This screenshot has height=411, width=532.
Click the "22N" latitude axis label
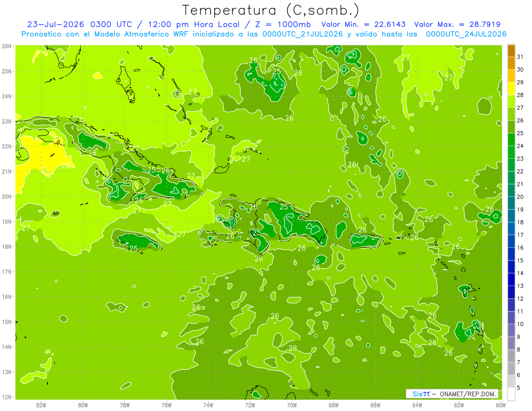pyautogui.click(x=6, y=146)
